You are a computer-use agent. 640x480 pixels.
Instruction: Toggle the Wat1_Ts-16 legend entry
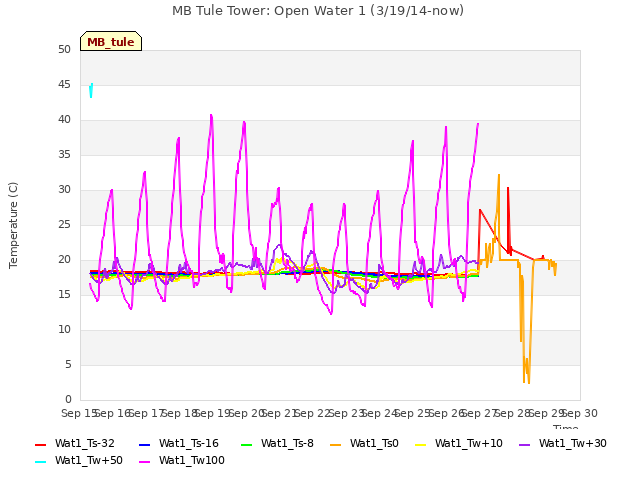point(179,443)
